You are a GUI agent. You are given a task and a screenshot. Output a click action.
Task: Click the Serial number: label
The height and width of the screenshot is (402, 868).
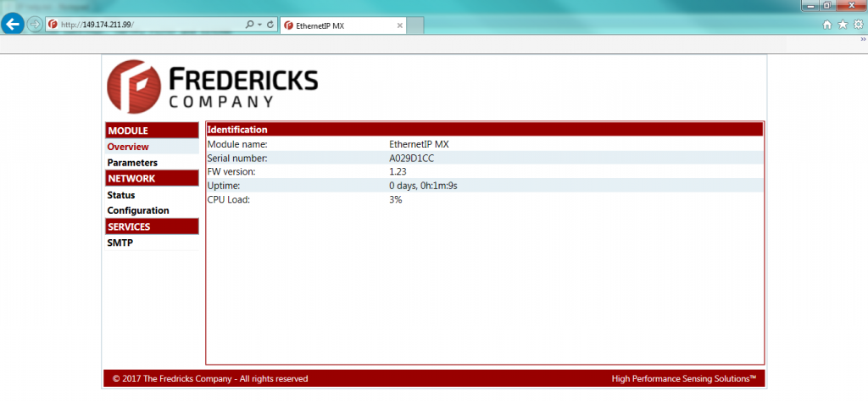click(236, 158)
